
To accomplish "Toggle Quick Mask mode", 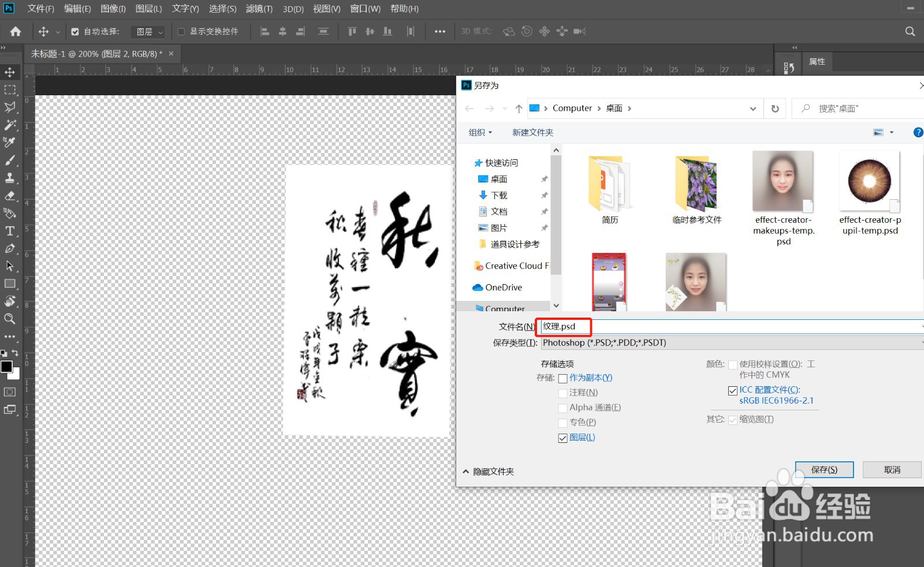I will pos(10,392).
